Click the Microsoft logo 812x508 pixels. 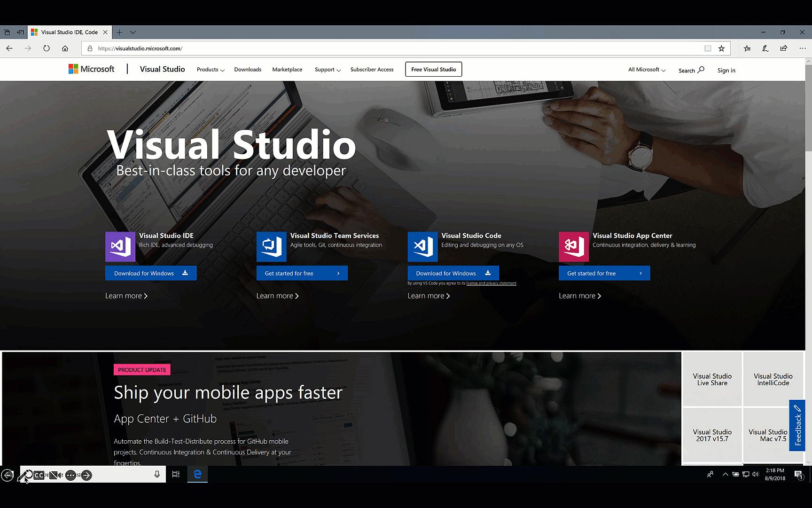pyautogui.click(x=91, y=69)
